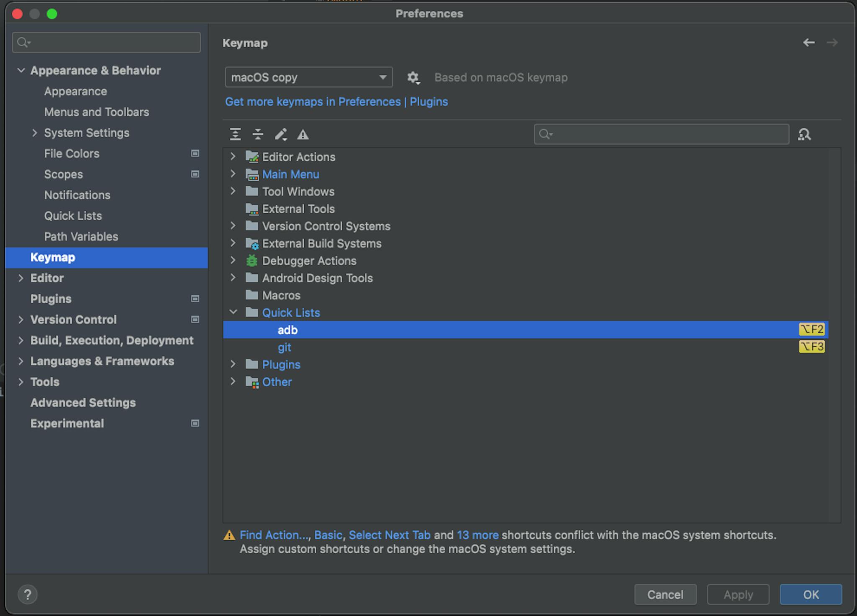Select the git quick list item

click(x=285, y=347)
